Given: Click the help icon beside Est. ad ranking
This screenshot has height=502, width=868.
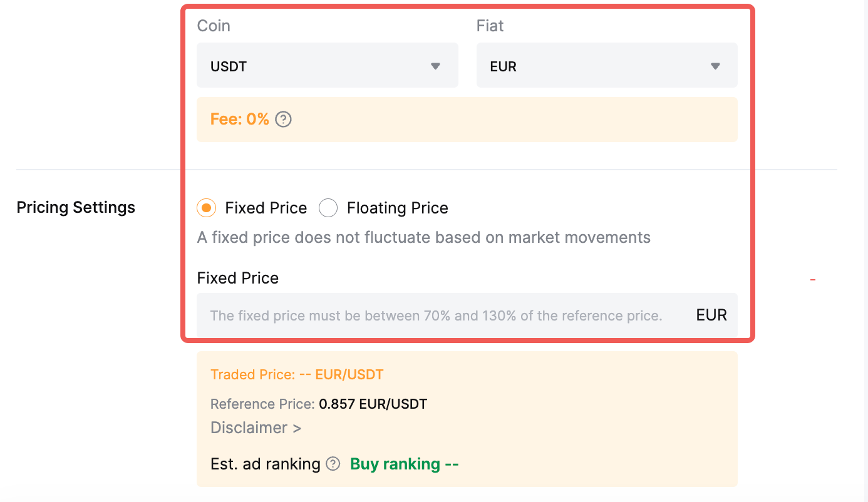Looking at the screenshot, I should pyautogui.click(x=333, y=464).
